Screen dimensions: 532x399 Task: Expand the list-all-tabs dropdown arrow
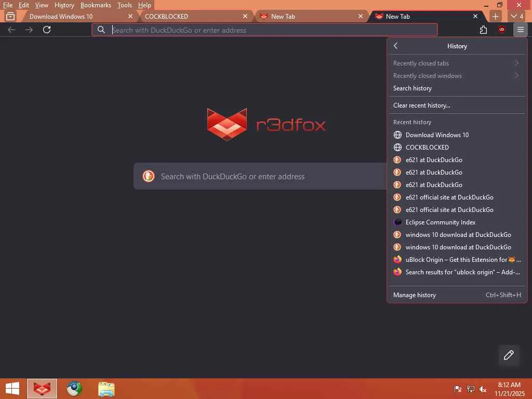tap(517, 16)
